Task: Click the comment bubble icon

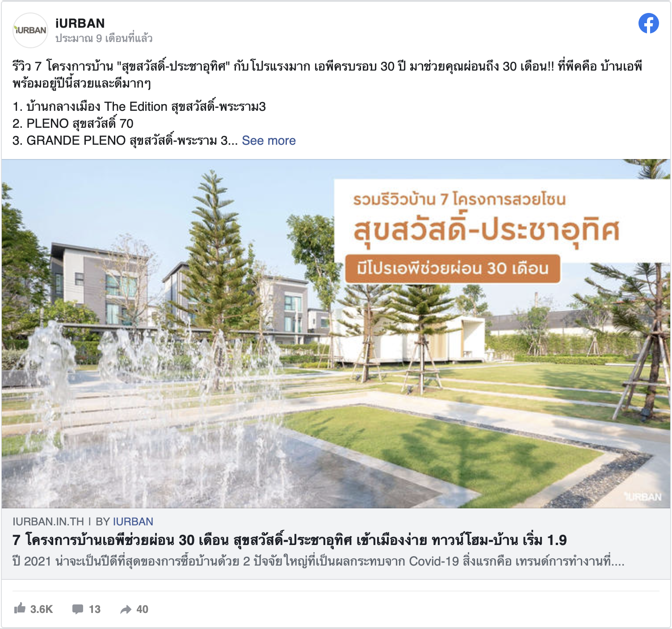Action: point(78,609)
